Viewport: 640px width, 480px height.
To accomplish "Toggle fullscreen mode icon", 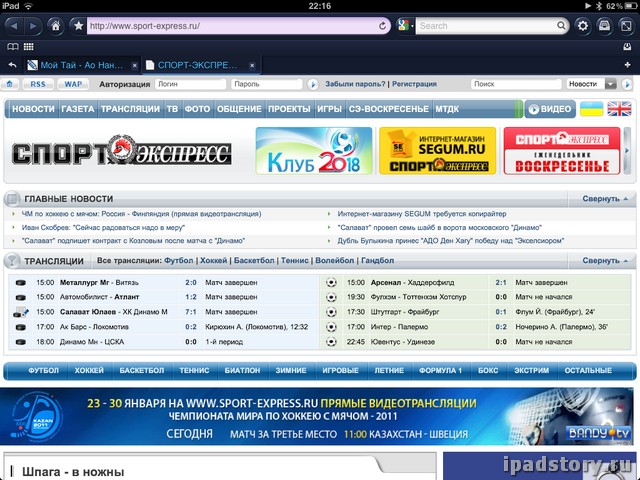I will pyautogui.click(x=626, y=26).
